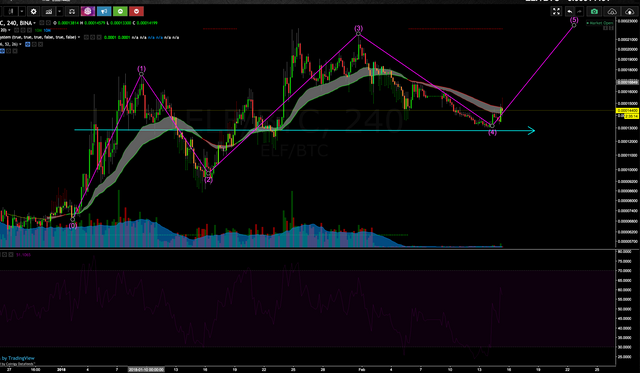This screenshot has height=373, width=640.
Task: Open settings icon in fifth legend row
Action: pos(9,51)
